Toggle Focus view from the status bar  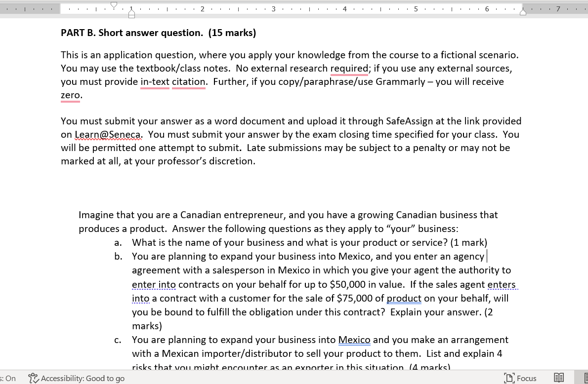(x=520, y=378)
